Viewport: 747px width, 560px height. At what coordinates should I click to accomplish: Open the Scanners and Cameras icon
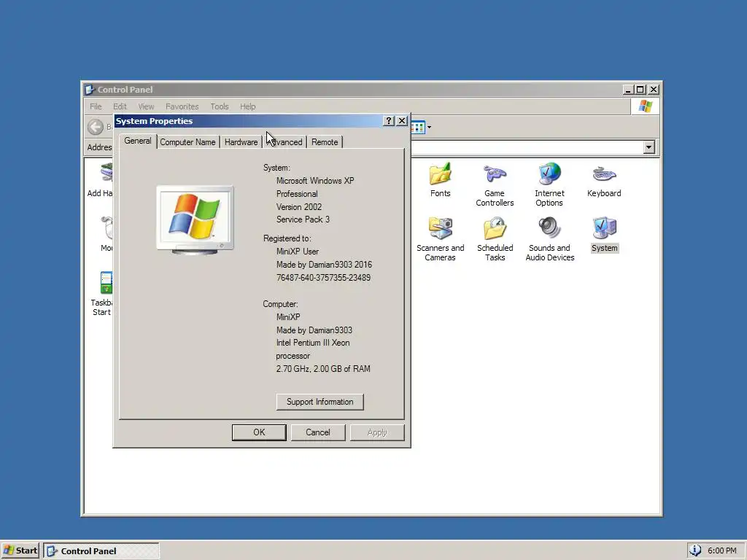440,239
